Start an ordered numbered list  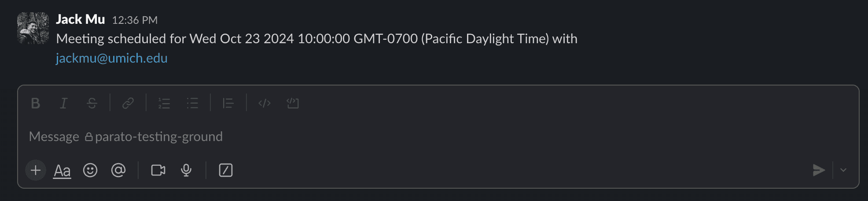click(164, 103)
